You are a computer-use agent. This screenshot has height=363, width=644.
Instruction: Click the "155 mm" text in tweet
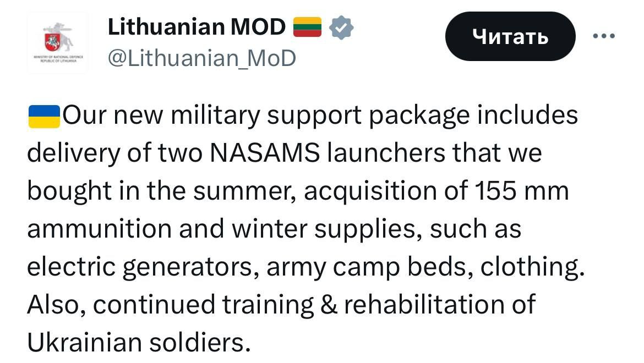point(519,191)
